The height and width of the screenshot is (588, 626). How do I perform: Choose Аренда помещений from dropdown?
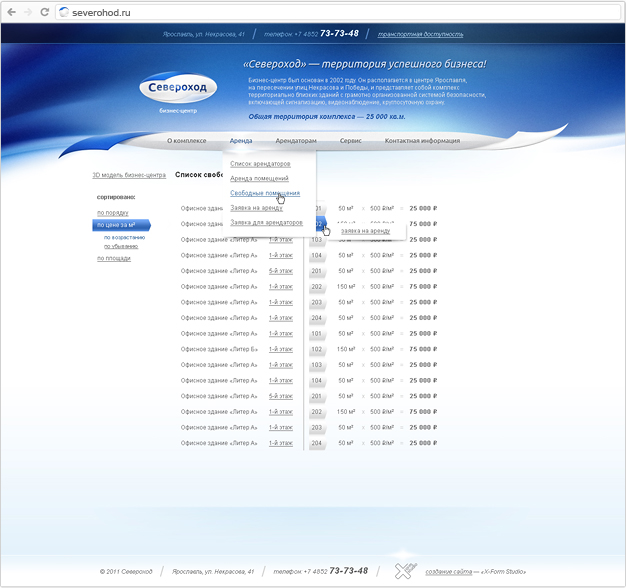[259, 178]
